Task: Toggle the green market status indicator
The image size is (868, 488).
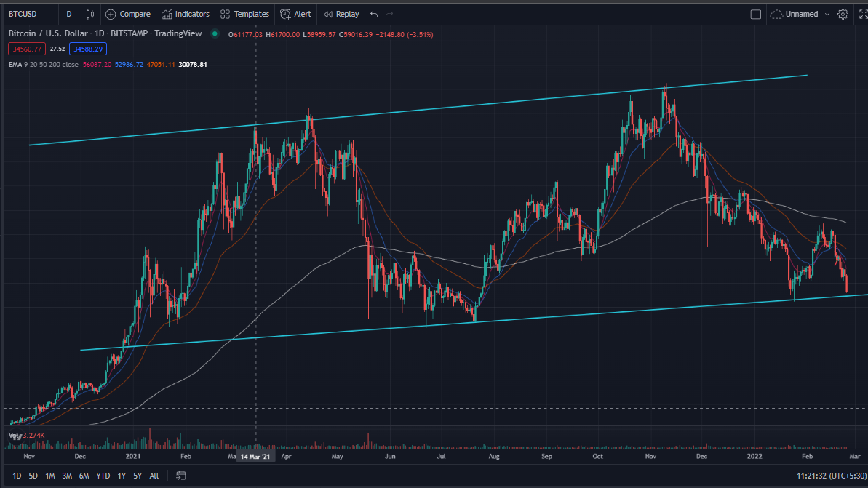Action: coord(215,33)
